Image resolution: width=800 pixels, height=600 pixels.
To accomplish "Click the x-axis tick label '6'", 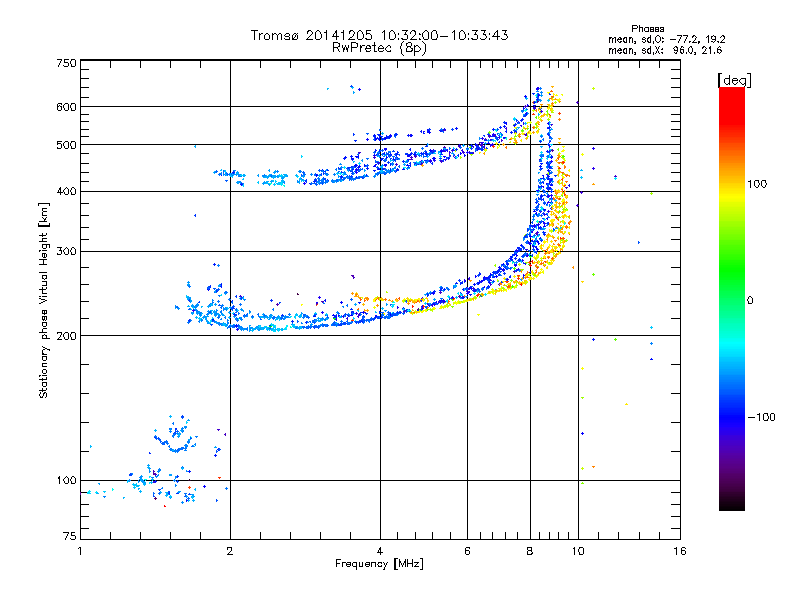I will 467,551.
